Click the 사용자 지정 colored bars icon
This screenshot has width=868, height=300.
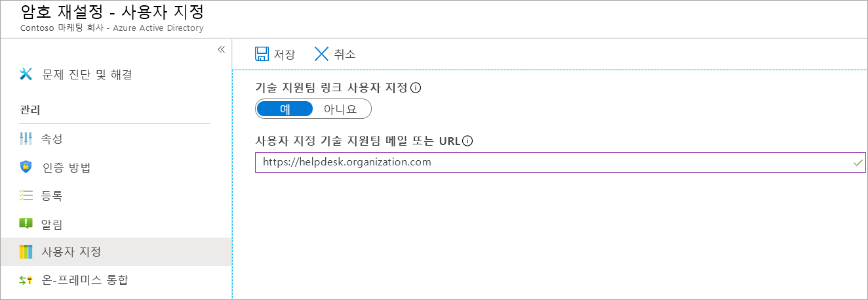pyautogui.click(x=26, y=252)
